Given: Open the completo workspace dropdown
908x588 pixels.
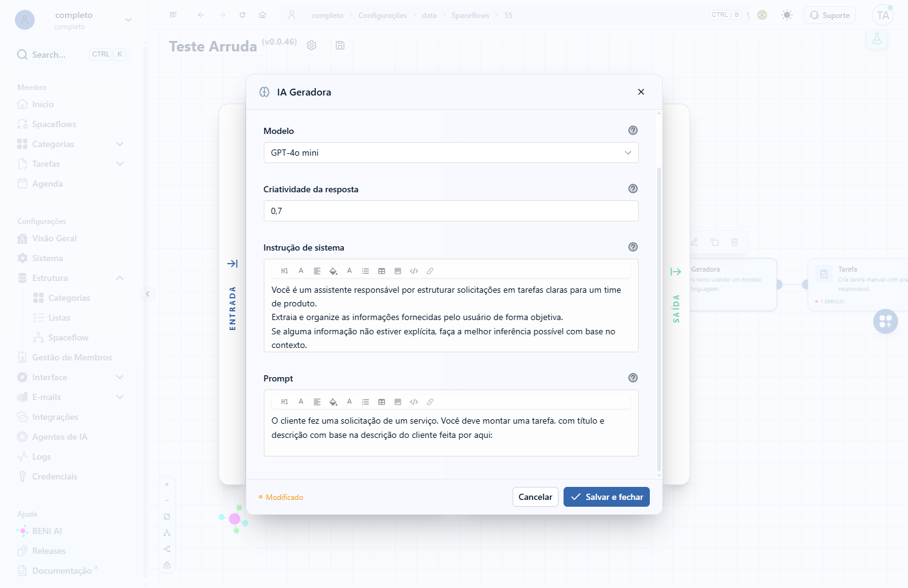Looking at the screenshot, I should 128,20.
